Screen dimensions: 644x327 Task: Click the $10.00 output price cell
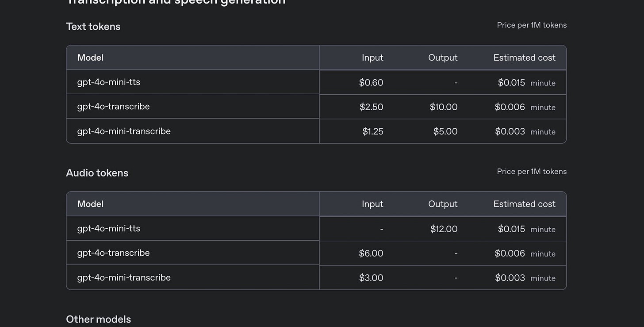pyautogui.click(x=444, y=107)
